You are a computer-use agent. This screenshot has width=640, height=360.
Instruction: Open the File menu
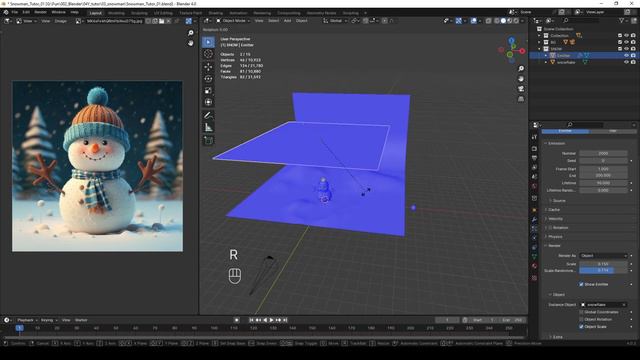click(15, 12)
